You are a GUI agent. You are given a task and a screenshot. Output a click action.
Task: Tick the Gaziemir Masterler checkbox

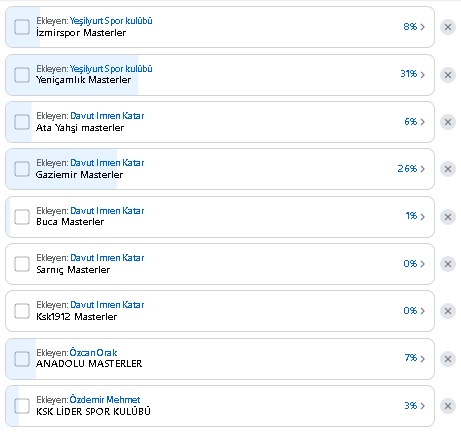22,169
